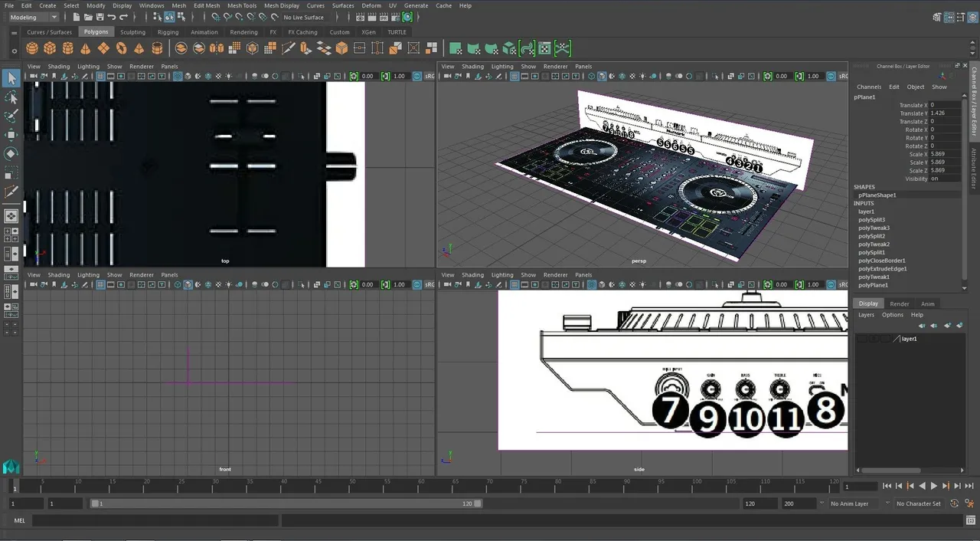
Task: Click the Redo arrow icon
Action: [x=123, y=17]
